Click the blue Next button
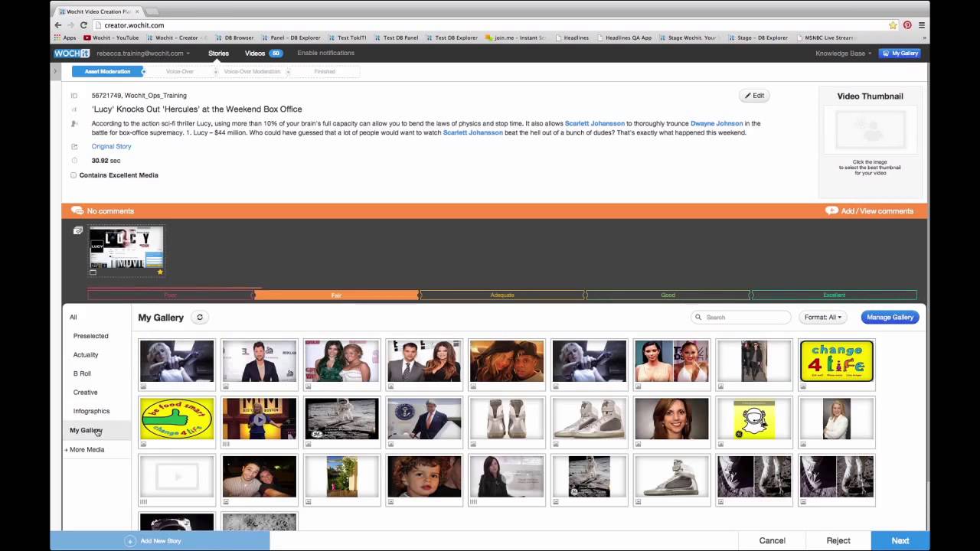 (x=900, y=540)
